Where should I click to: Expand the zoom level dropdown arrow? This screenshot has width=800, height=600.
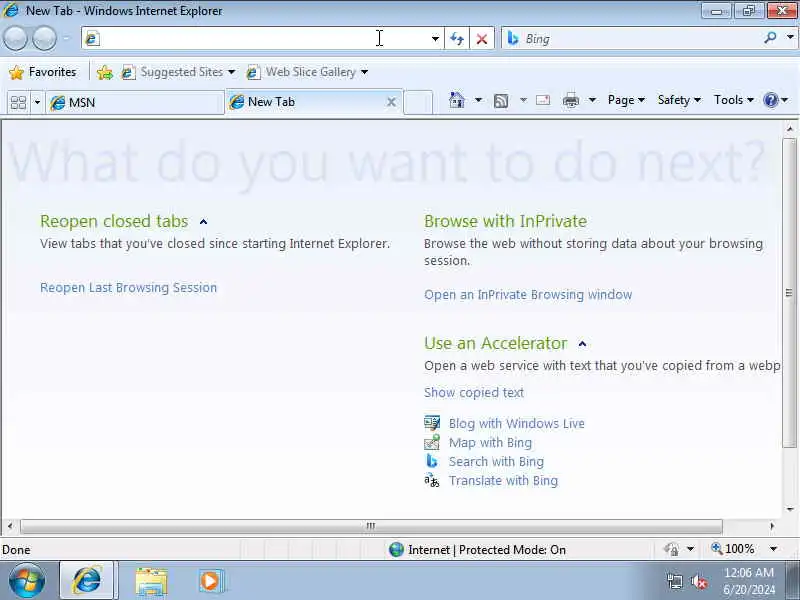[773, 549]
